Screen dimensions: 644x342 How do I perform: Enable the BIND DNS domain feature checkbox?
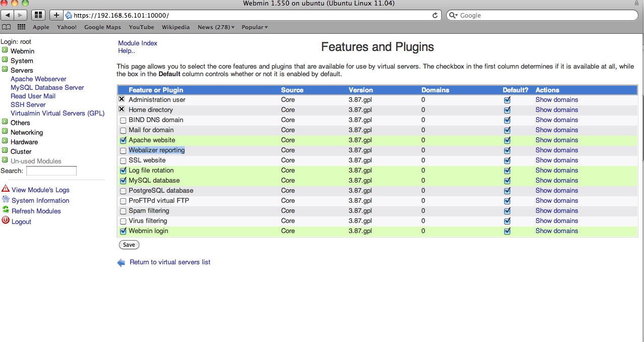(x=123, y=121)
